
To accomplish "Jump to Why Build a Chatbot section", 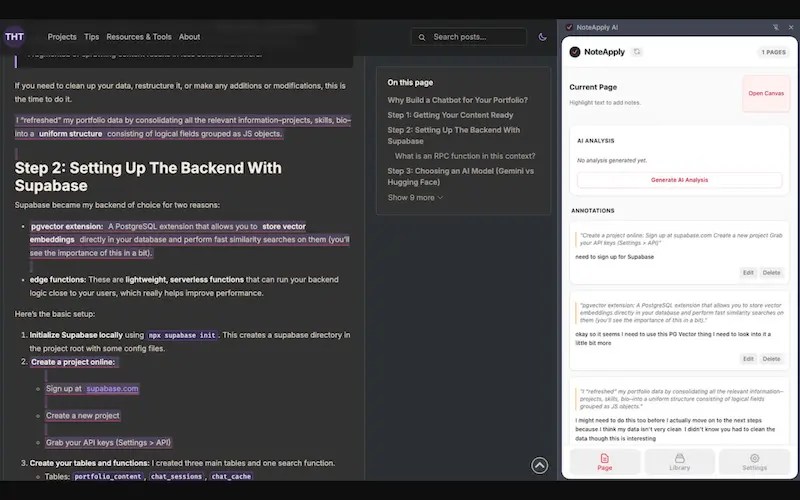I will coord(457,100).
